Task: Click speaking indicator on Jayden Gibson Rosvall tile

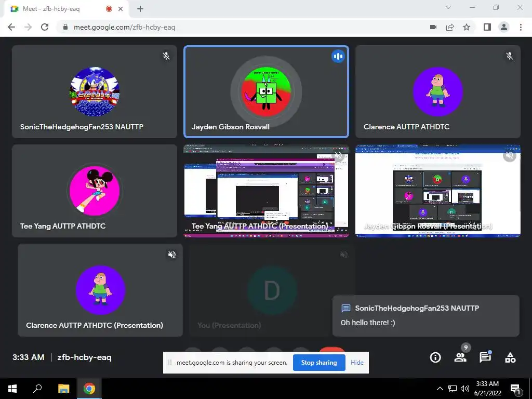Action: [x=338, y=56]
